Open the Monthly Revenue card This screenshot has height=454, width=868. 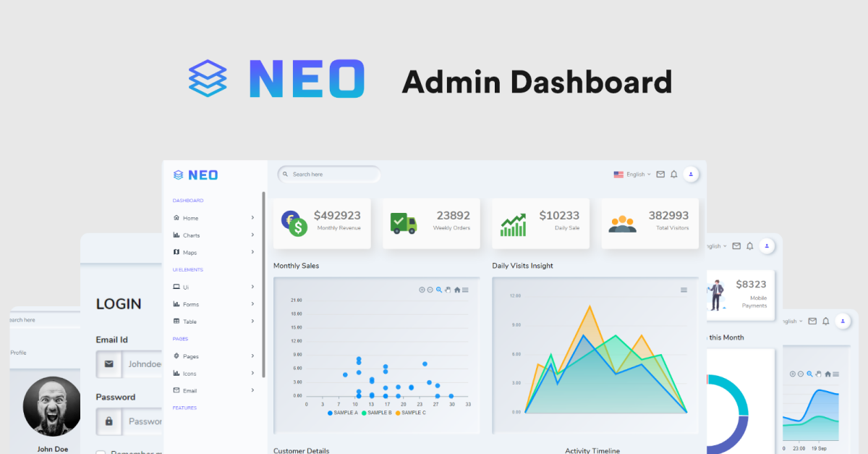pos(322,224)
